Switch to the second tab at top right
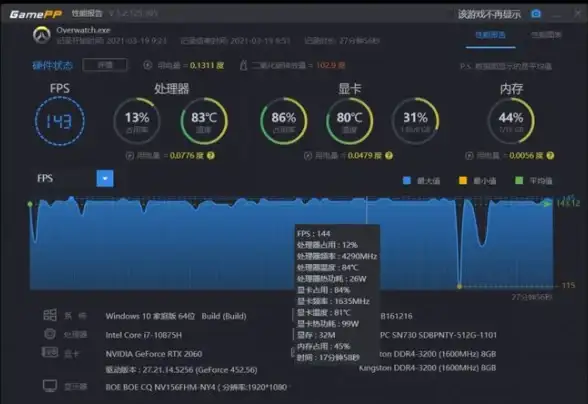 546,35
